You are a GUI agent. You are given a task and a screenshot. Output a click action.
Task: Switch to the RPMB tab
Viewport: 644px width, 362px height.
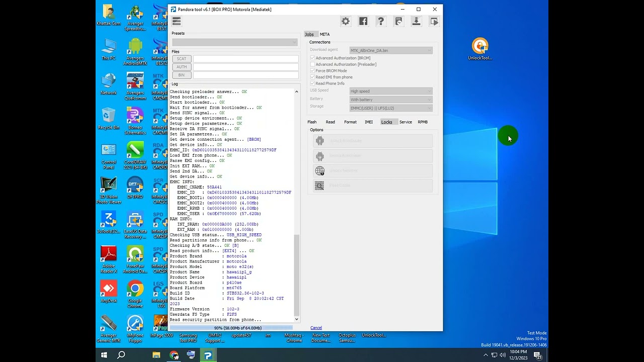coord(423,122)
